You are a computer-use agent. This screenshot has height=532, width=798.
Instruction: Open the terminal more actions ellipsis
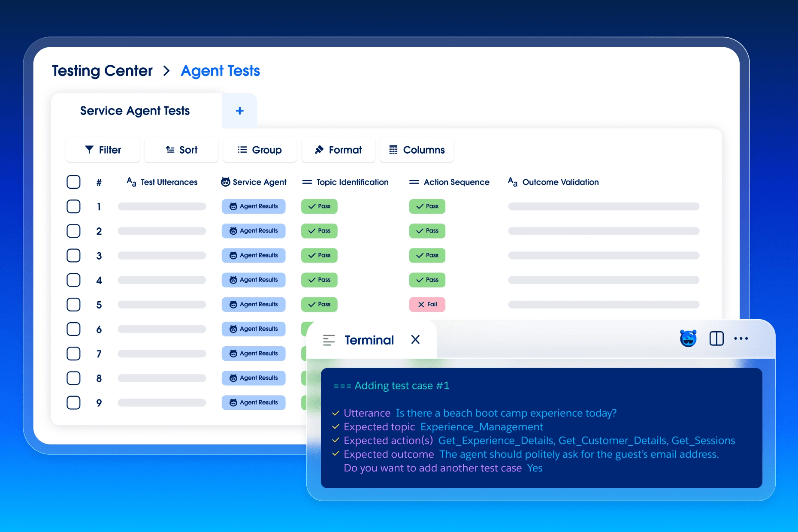pyautogui.click(x=741, y=339)
